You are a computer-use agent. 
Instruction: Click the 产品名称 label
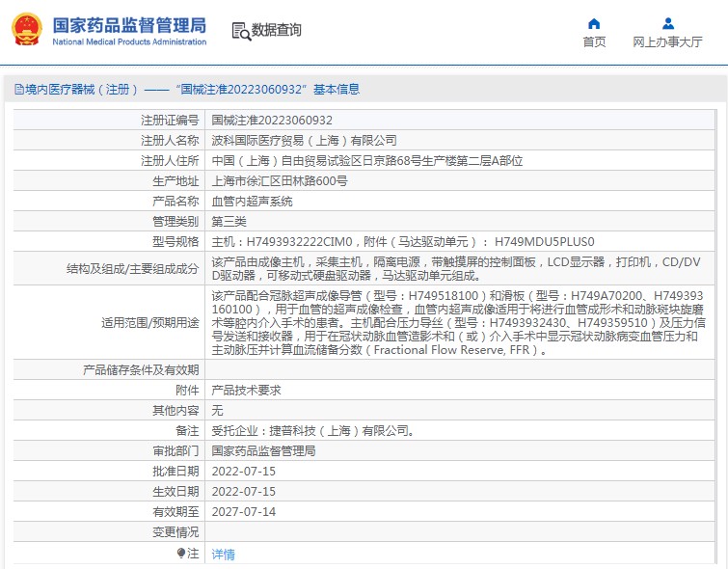click(175, 202)
